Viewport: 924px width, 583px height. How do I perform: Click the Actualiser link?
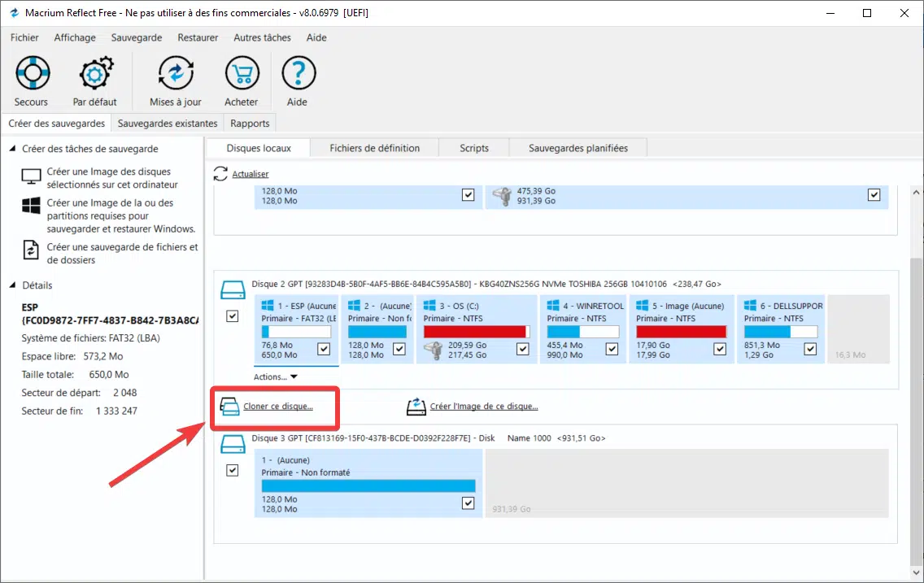(251, 174)
